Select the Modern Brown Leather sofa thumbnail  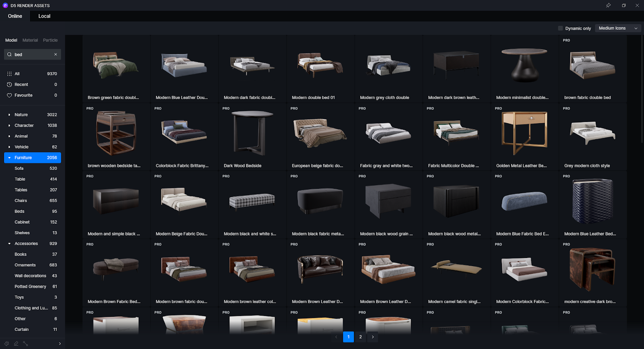click(x=320, y=269)
